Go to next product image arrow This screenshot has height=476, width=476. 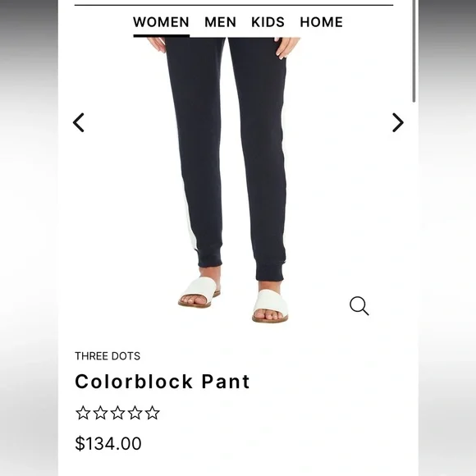tap(398, 122)
